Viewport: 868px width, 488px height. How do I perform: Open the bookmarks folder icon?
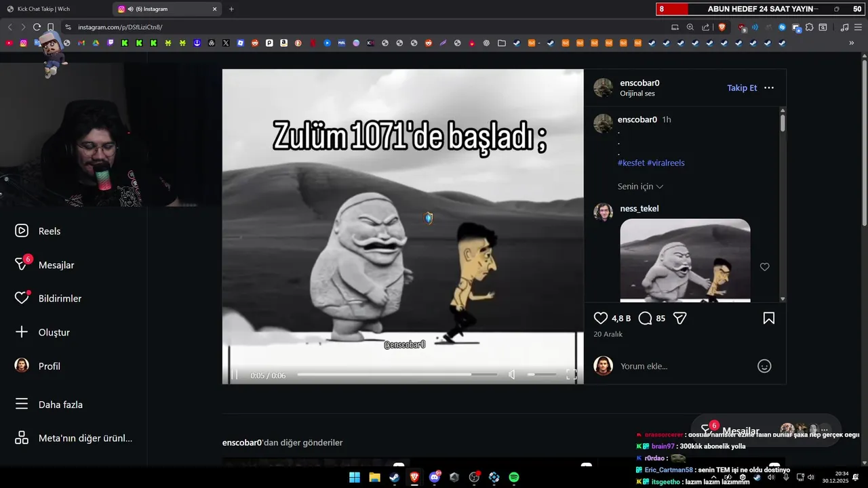click(501, 43)
